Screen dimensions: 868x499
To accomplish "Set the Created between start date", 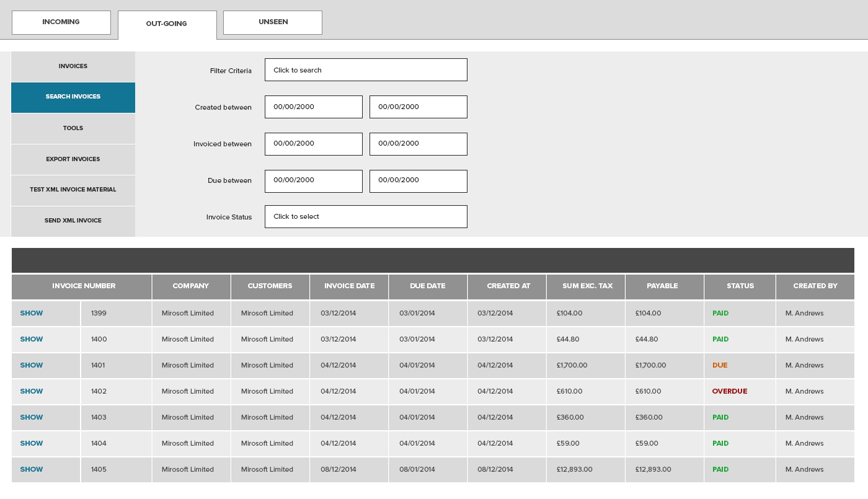I will click(x=313, y=107).
